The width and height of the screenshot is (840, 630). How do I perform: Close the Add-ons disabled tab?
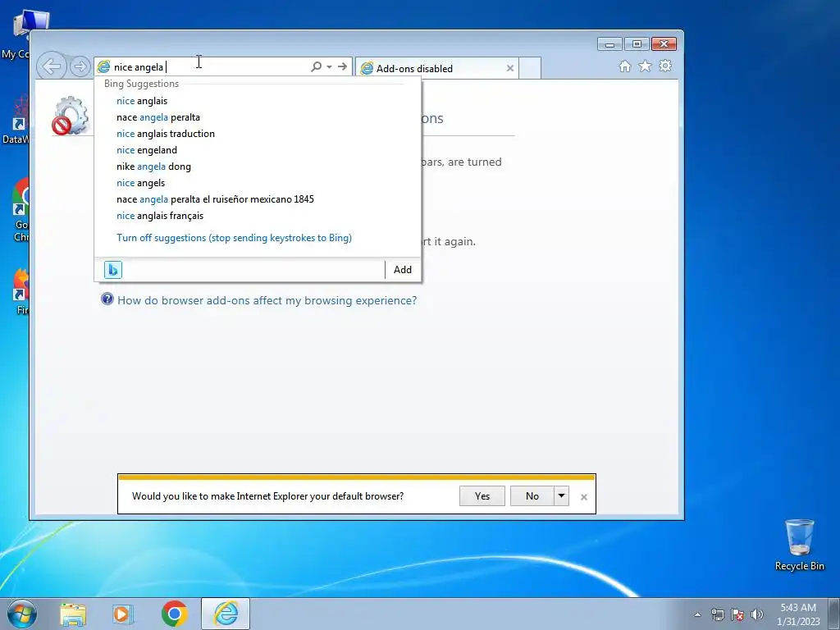click(x=510, y=68)
